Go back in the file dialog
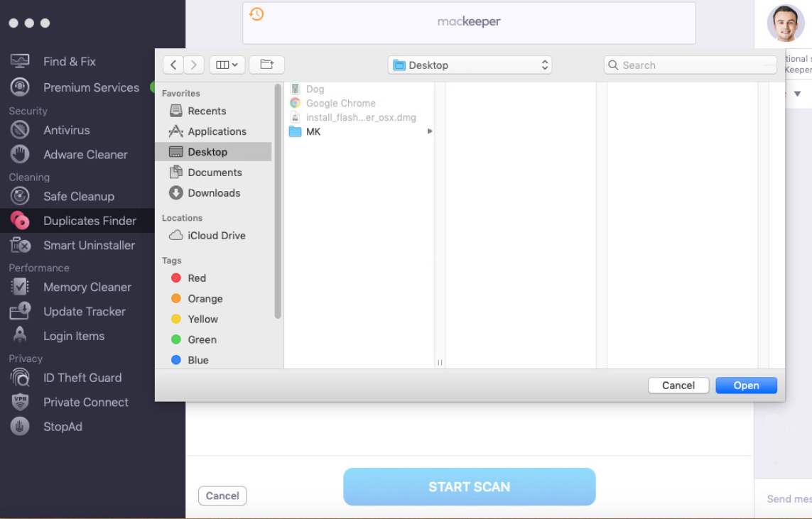 coord(173,65)
